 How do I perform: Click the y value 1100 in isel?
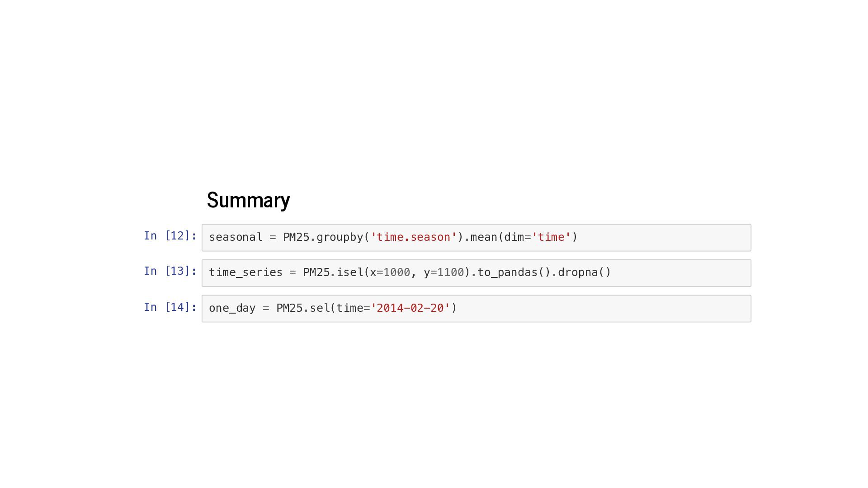(450, 272)
